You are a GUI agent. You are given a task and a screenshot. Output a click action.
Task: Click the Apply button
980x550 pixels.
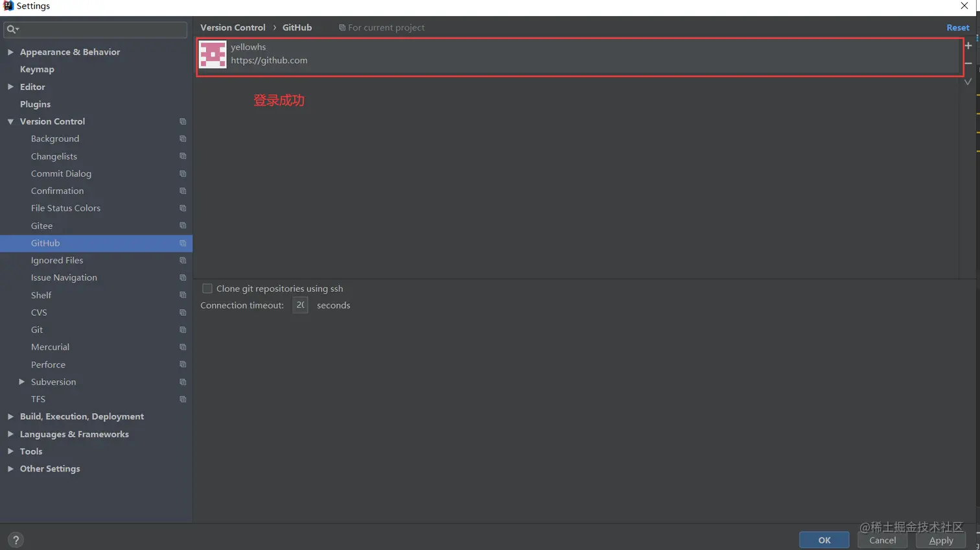click(x=941, y=540)
